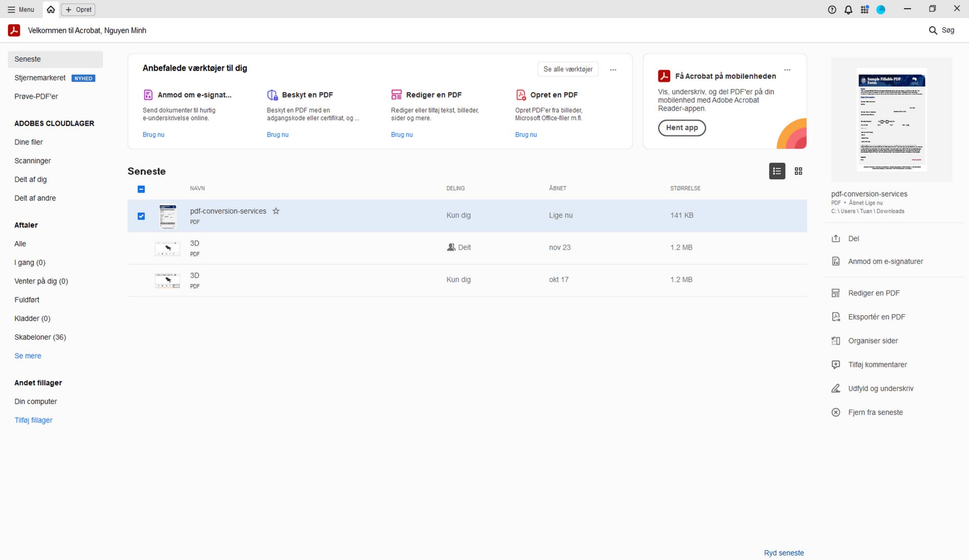The image size is (969, 560).
Task: Click Organiser sider tool in side panel
Action: pyautogui.click(x=873, y=341)
